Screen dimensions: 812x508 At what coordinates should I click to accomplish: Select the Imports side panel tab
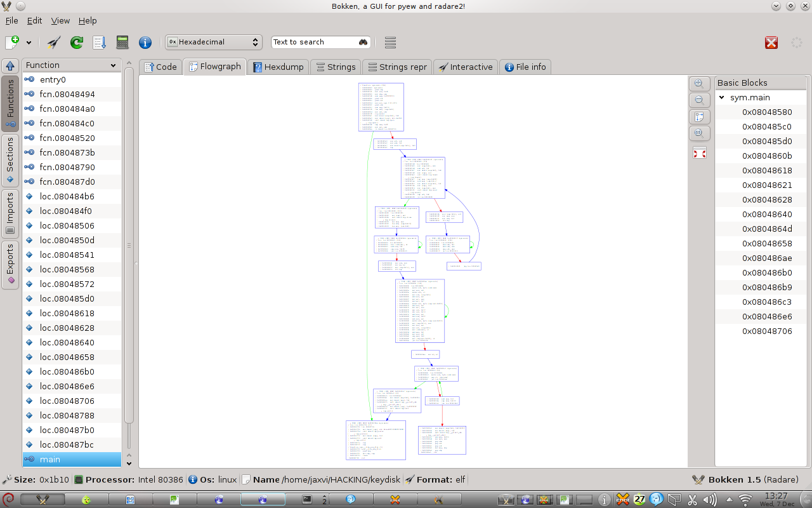point(10,213)
